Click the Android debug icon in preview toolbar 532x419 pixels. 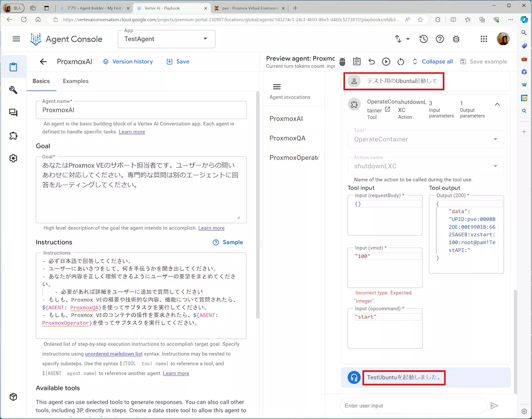(x=342, y=62)
